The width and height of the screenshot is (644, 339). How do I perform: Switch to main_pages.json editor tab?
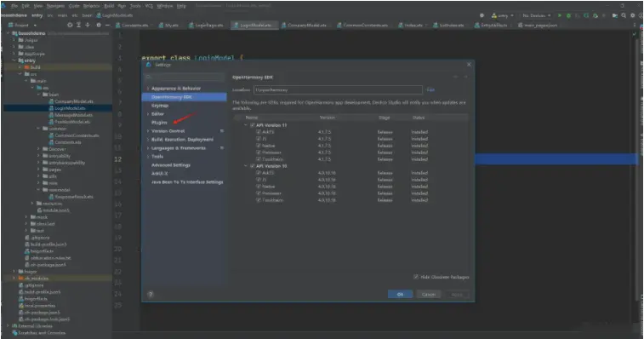pos(538,25)
